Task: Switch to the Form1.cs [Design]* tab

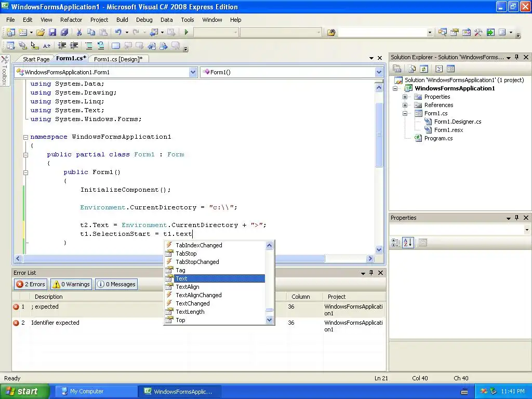Action: point(118,59)
